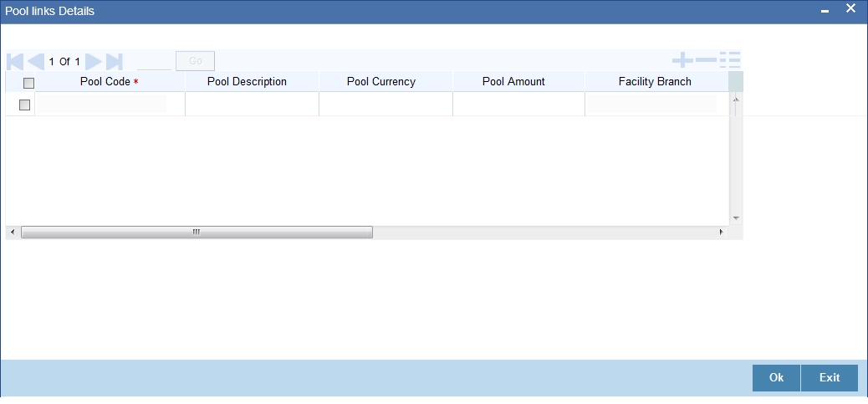Click the page number input field

coord(155,61)
